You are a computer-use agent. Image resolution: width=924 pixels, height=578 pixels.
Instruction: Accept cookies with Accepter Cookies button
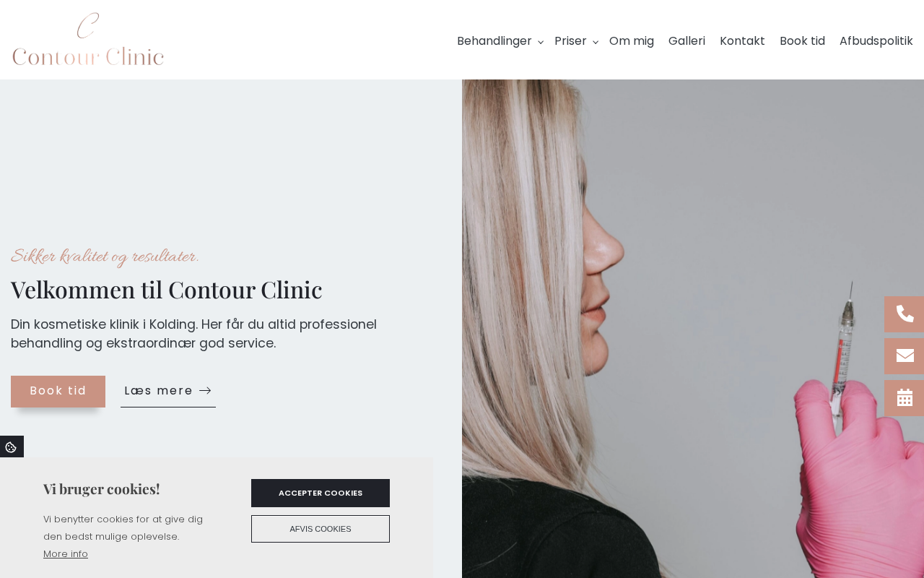[x=321, y=493]
